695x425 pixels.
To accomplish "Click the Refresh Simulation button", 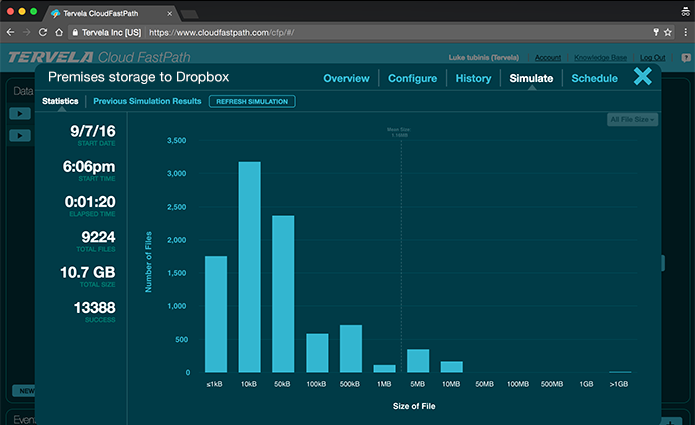I will coord(251,101).
